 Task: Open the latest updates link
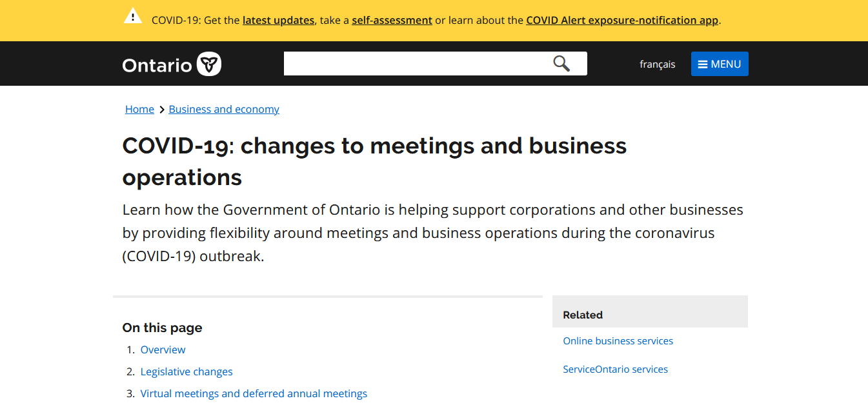pyautogui.click(x=278, y=20)
